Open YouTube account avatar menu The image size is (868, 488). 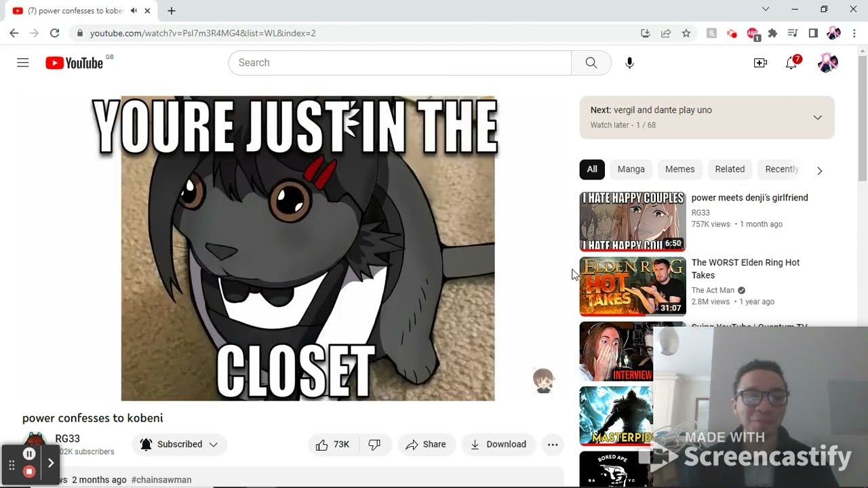tap(827, 63)
